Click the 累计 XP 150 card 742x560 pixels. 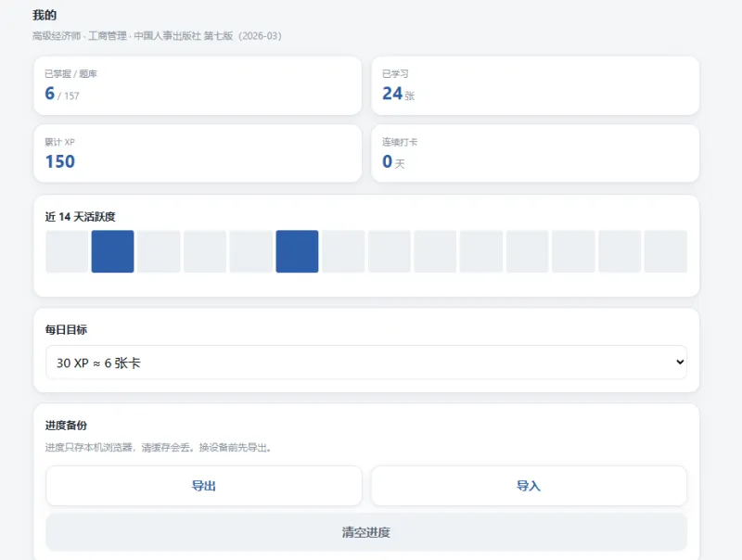(x=198, y=153)
